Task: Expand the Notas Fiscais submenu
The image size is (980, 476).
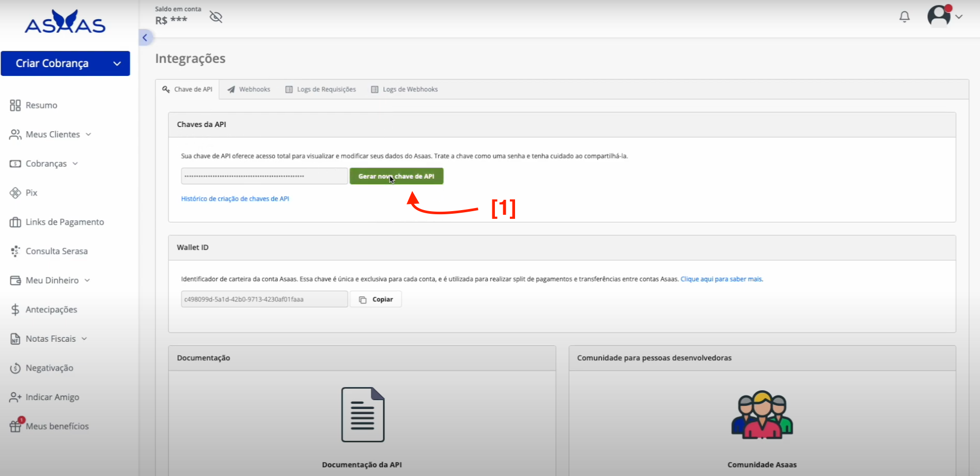Action: click(84, 339)
